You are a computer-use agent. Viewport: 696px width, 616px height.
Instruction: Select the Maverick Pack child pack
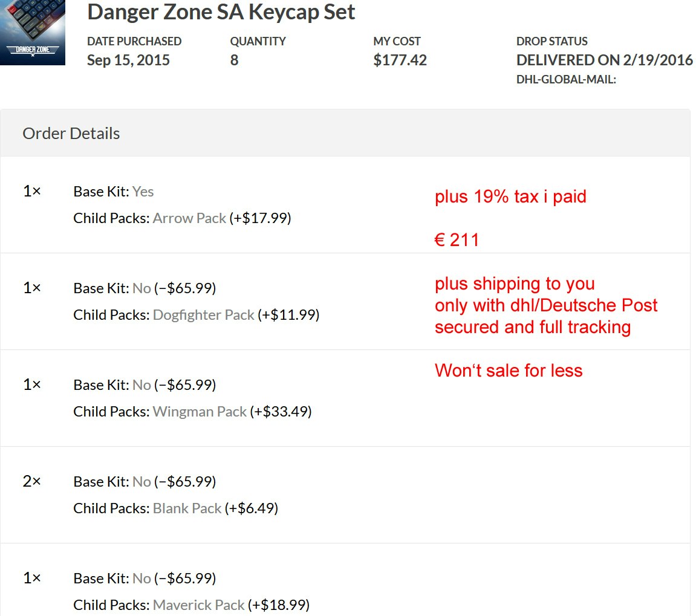coord(198,605)
